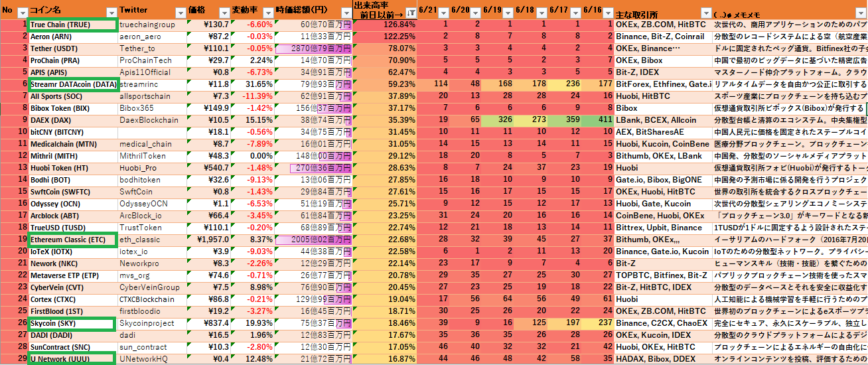Expand the 6/16 column filter arrow

click(x=607, y=12)
